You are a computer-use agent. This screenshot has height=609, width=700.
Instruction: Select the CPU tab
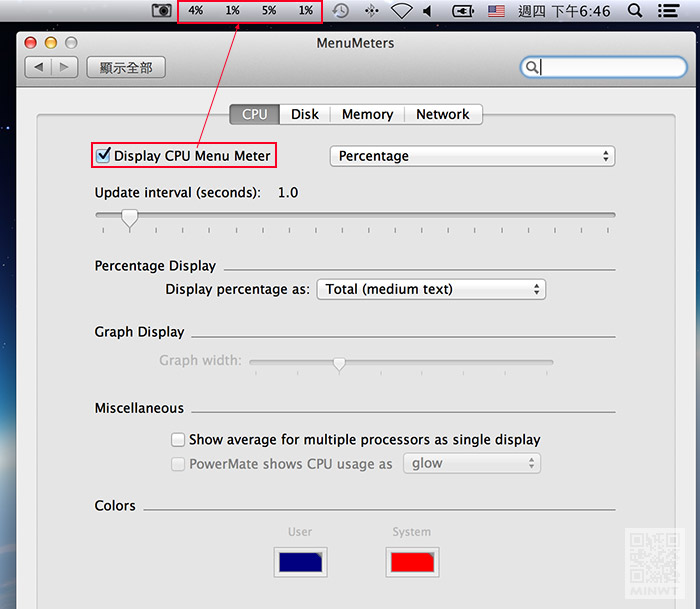254,114
